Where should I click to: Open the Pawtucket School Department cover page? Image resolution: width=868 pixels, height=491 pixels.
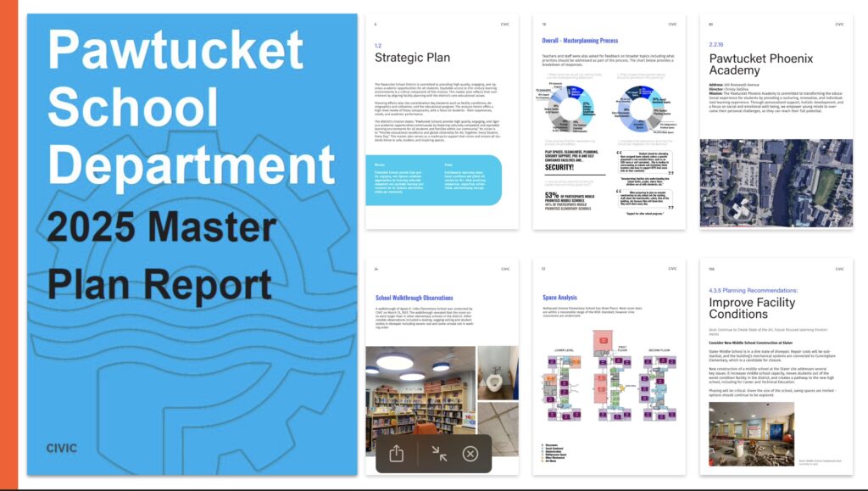pos(192,244)
